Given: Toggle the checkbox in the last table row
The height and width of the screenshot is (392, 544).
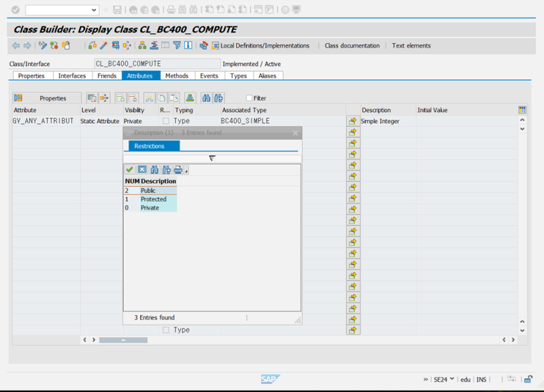Looking at the screenshot, I should pos(166,330).
